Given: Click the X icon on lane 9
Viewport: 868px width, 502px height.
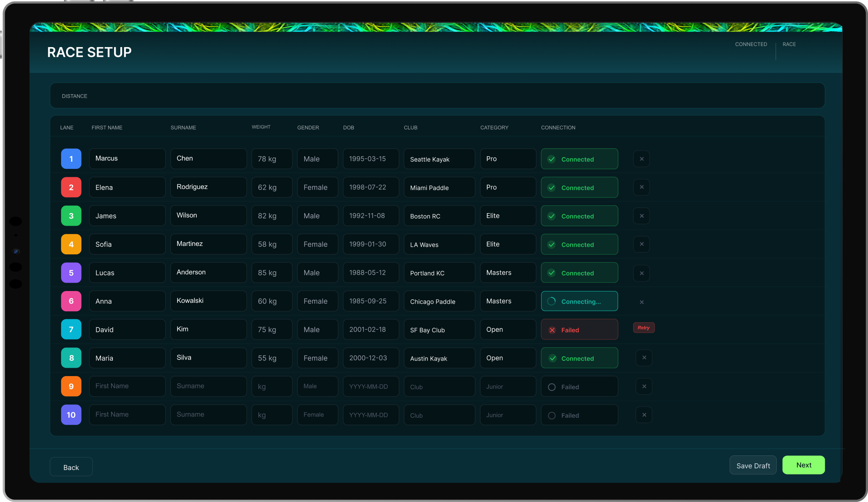Looking at the screenshot, I should point(644,386).
